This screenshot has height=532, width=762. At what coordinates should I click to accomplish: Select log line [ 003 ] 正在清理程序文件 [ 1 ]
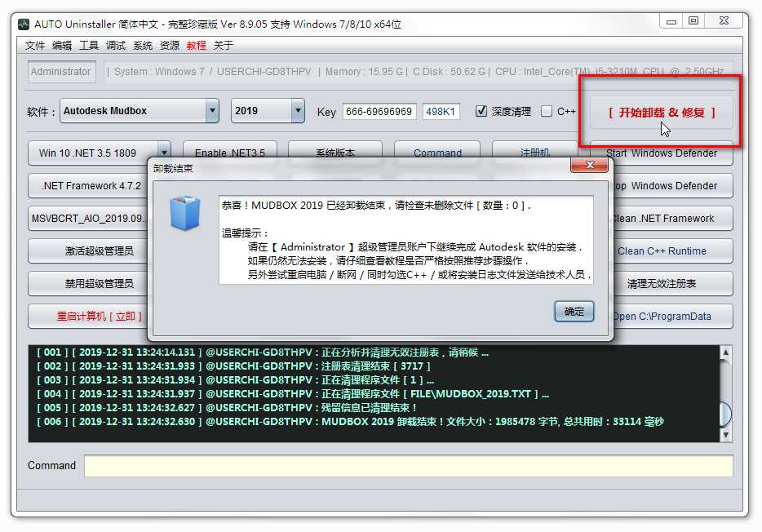coord(236,380)
